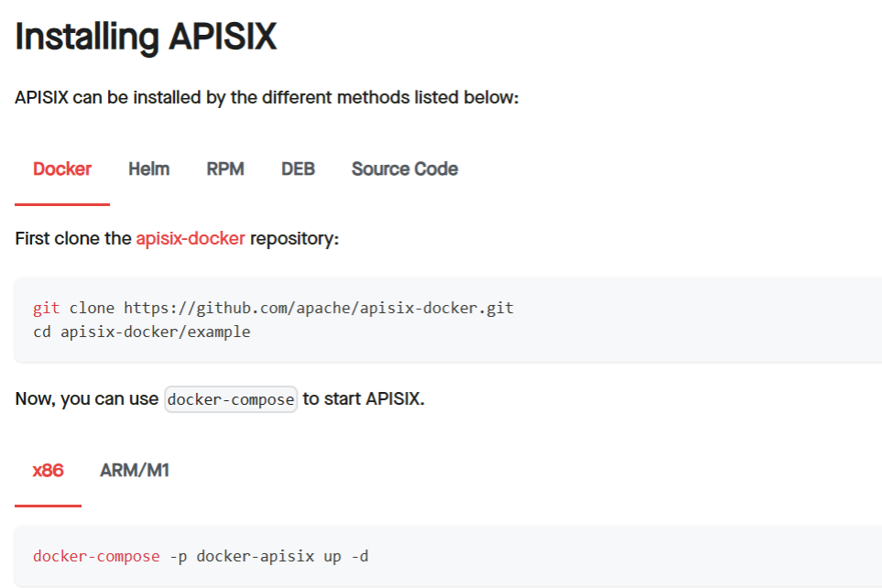Open the RPM installation tab

225,169
